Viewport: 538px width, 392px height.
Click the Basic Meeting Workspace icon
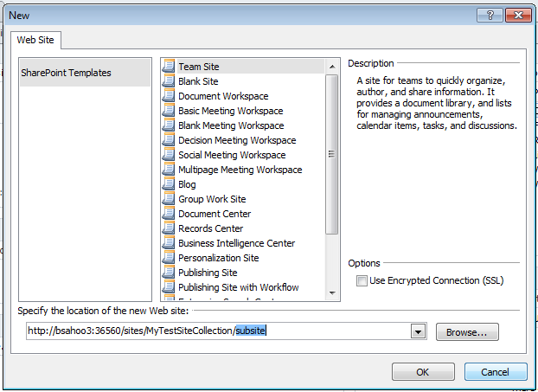169,110
